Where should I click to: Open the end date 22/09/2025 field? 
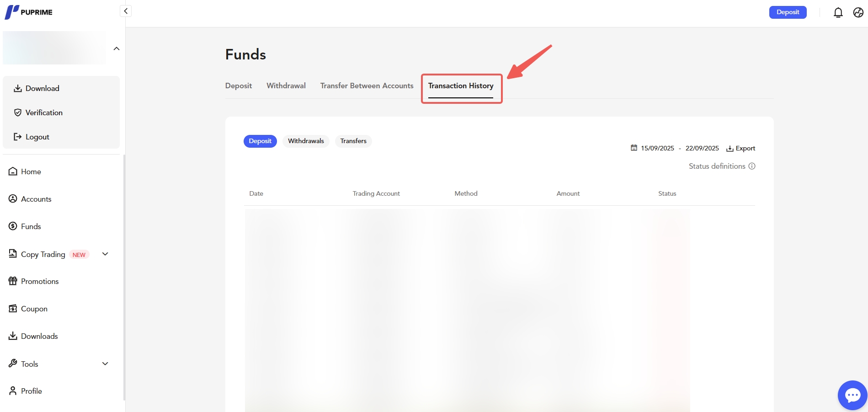pos(702,148)
